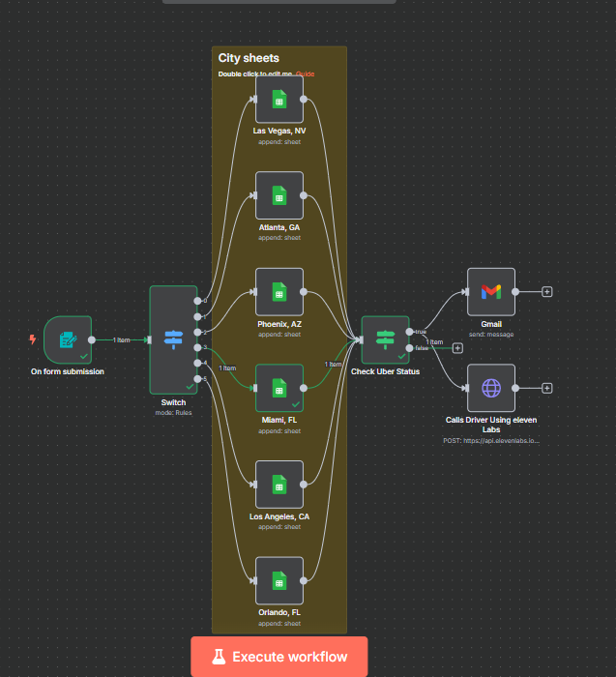
Task: Click Switch output connector 0
Action: pyautogui.click(x=197, y=301)
